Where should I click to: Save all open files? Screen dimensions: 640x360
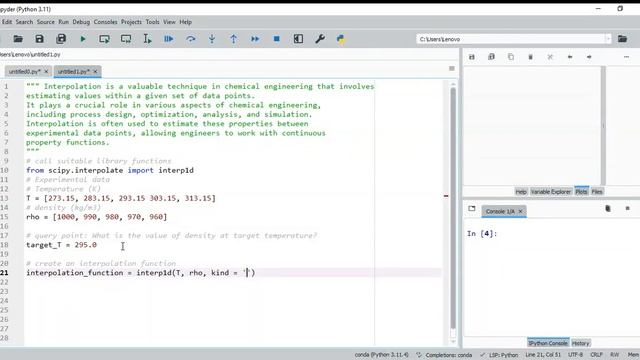point(61,39)
